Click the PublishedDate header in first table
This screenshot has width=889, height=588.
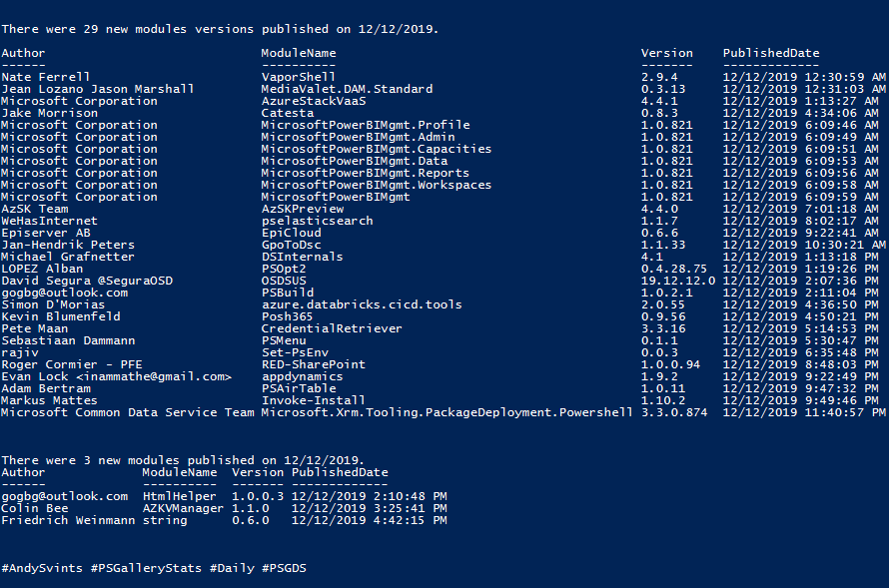[771, 53]
